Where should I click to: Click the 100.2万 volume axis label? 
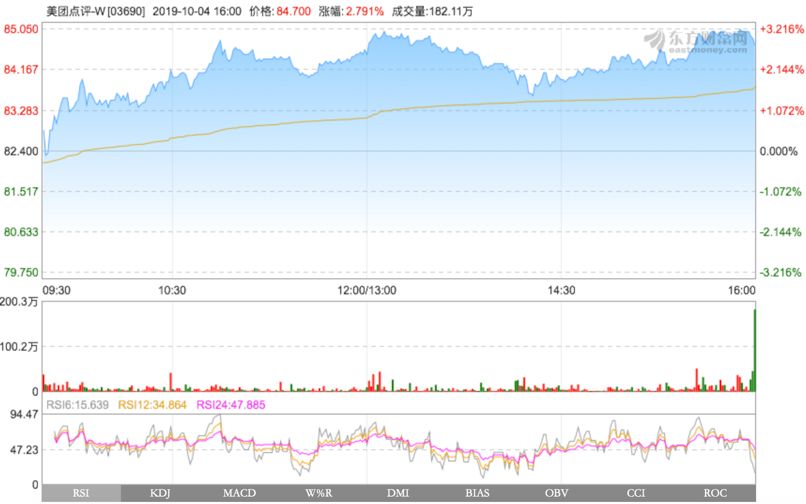tap(19, 347)
